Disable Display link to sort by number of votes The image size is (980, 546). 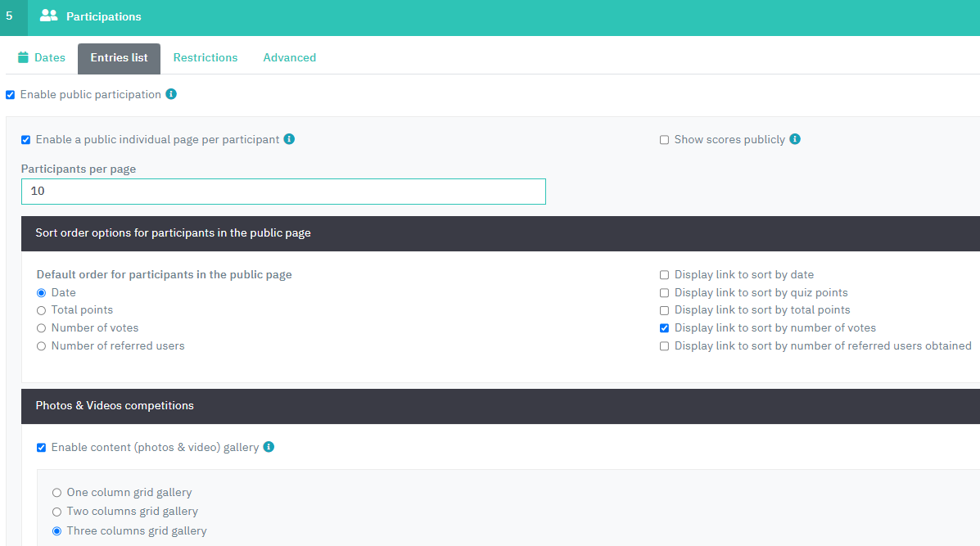point(665,328)
